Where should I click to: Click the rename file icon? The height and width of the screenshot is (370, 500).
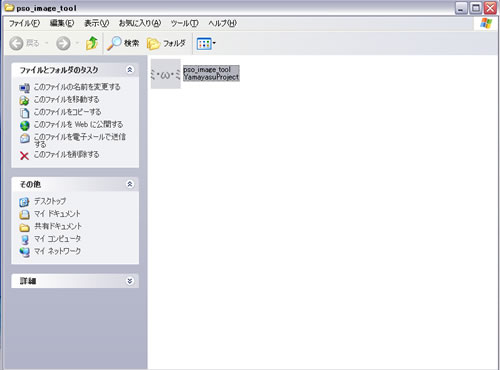(x=24, y=88)
